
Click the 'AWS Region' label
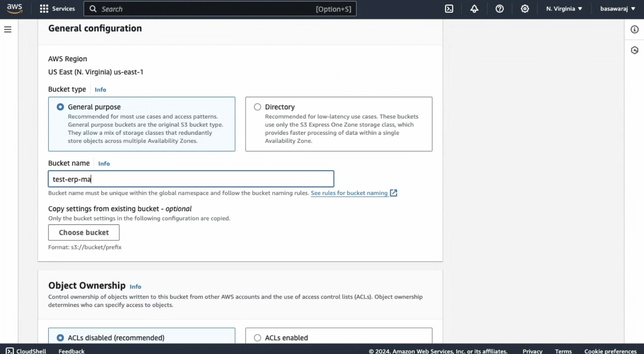tap(68, 59)
